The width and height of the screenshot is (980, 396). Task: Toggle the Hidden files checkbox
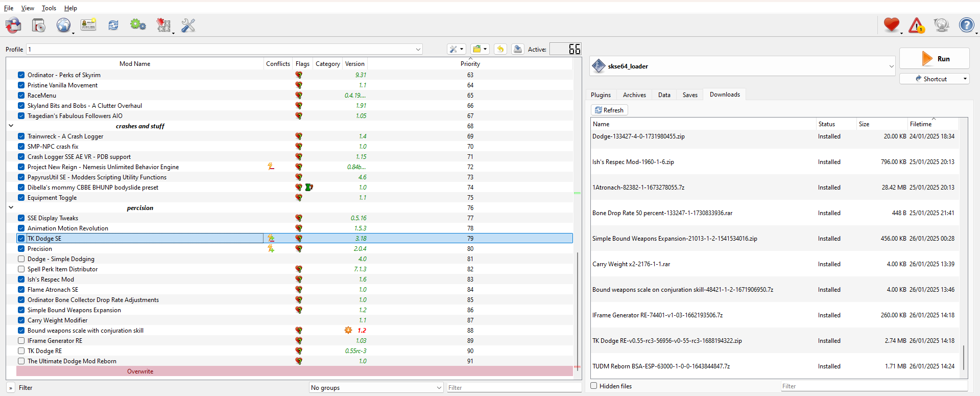[x=594, y=386]
